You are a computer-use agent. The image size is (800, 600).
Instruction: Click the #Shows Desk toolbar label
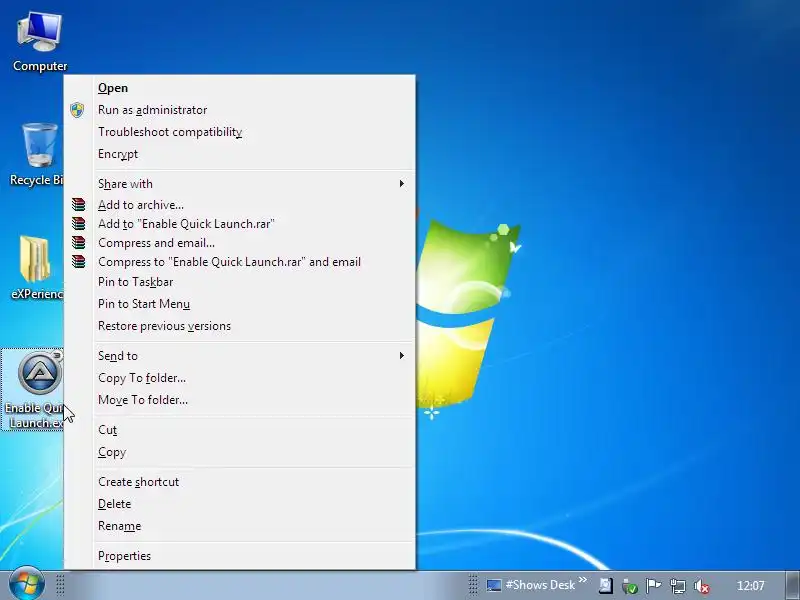pos(540,585)
